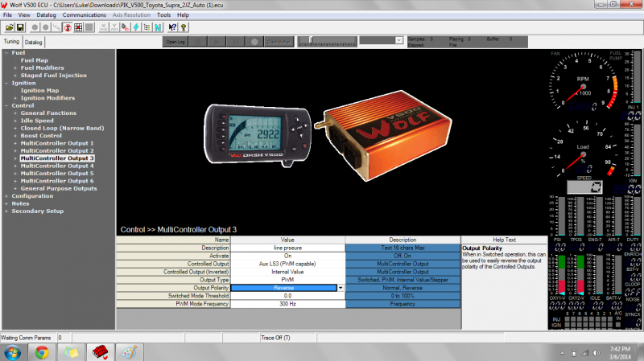
Task: Click the datalog stop square button
Action: click(x=198, y=42)
